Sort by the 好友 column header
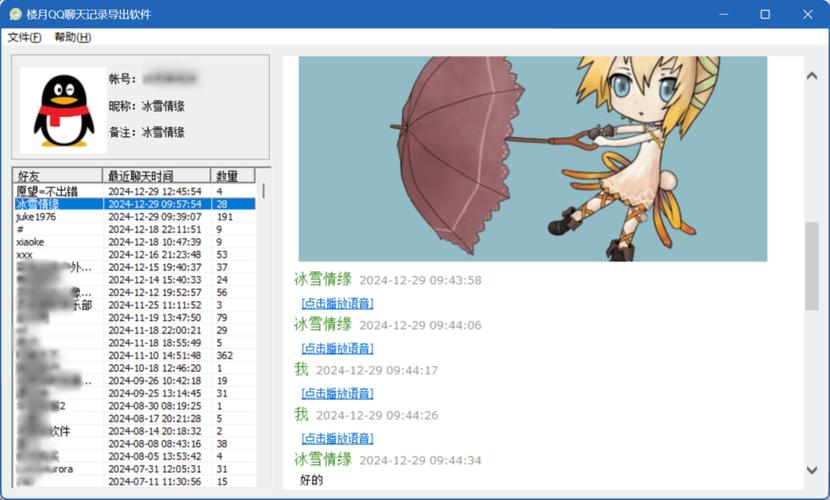830x500 pixels. 57,176
